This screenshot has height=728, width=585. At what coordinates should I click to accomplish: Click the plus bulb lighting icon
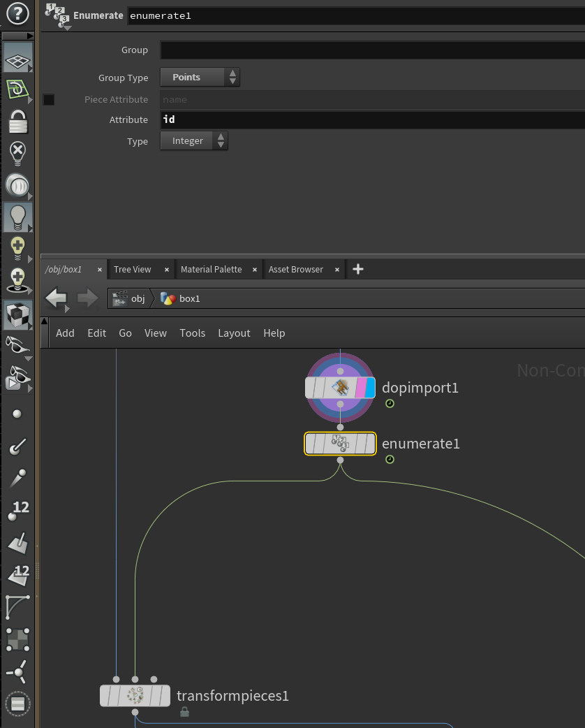click(17, 249)
